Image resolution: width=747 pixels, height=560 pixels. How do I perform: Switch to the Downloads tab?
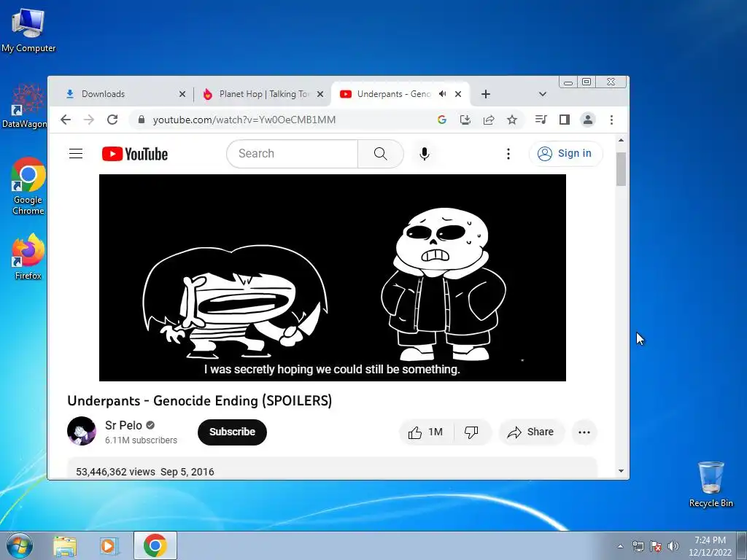click(x=118, y=94)
